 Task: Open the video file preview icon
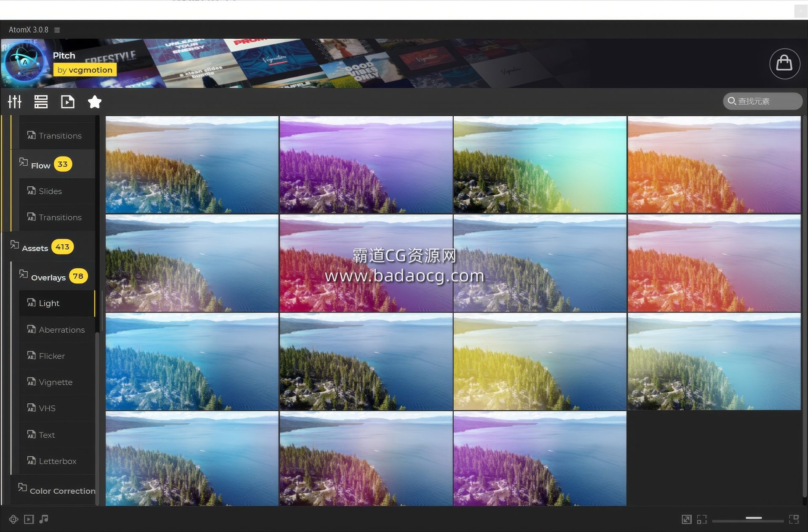[67, 102]
